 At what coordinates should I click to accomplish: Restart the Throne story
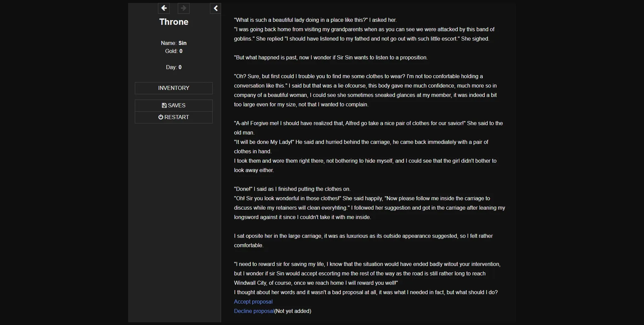[x=174, y=117]
